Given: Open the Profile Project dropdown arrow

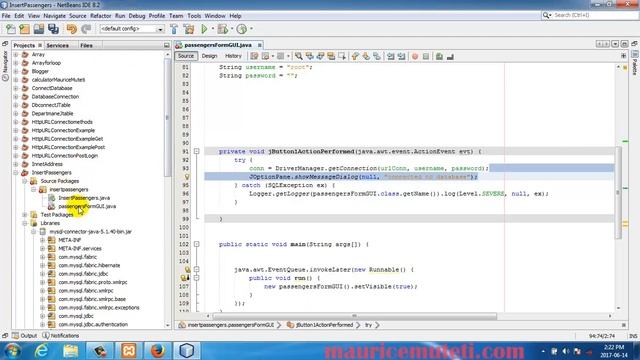Looking at the screenshot, I should tap(251, 29).
